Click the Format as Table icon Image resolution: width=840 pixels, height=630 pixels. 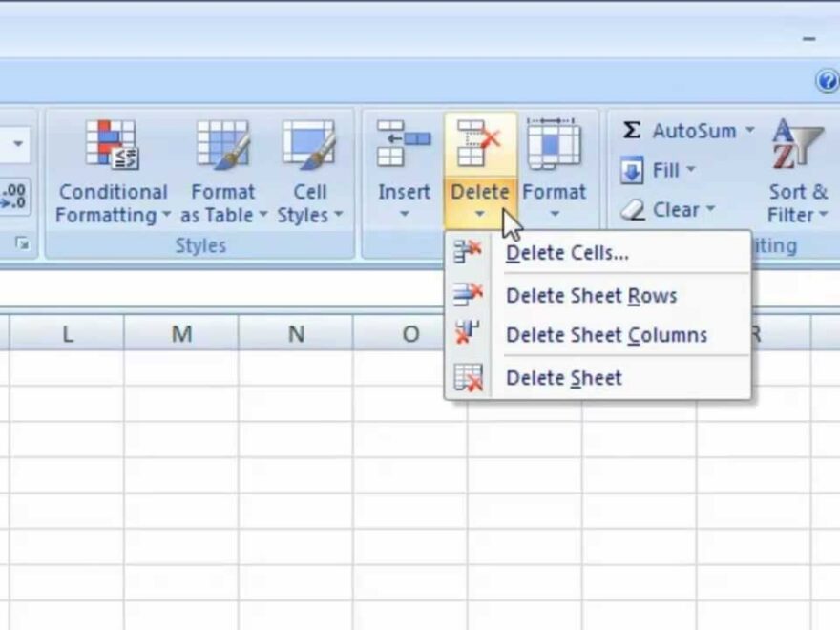[x=223, y=143]
